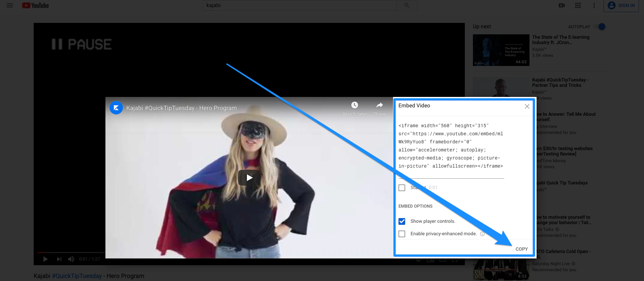Open the three-dot settings menu in the header
The height and width of the screenshot is (281, 644).
click(x=594, y=5)
